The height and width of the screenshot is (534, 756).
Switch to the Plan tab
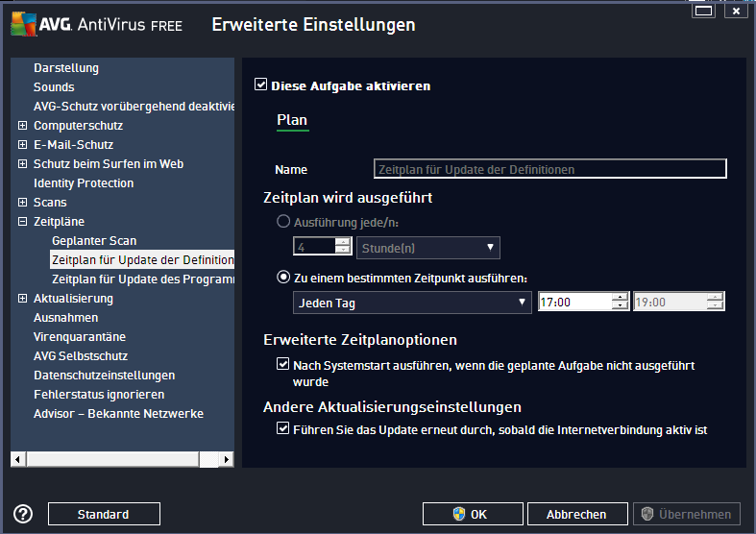[x=292, y=120]
